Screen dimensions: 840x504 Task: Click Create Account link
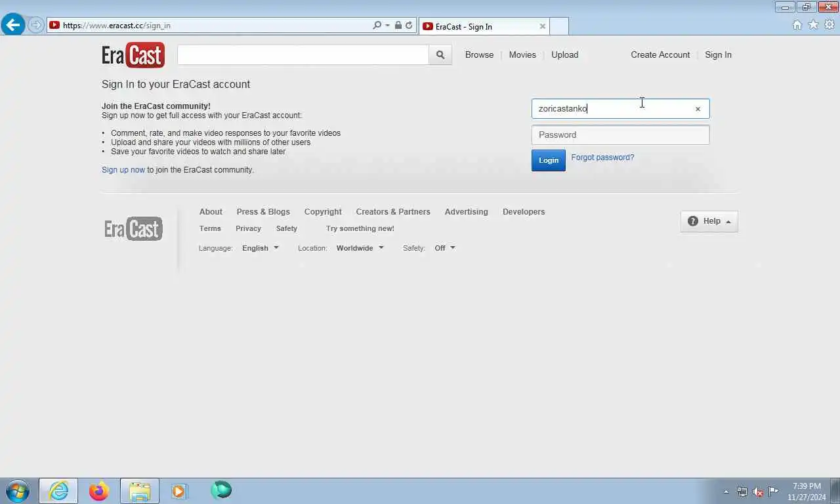[660, 55]
